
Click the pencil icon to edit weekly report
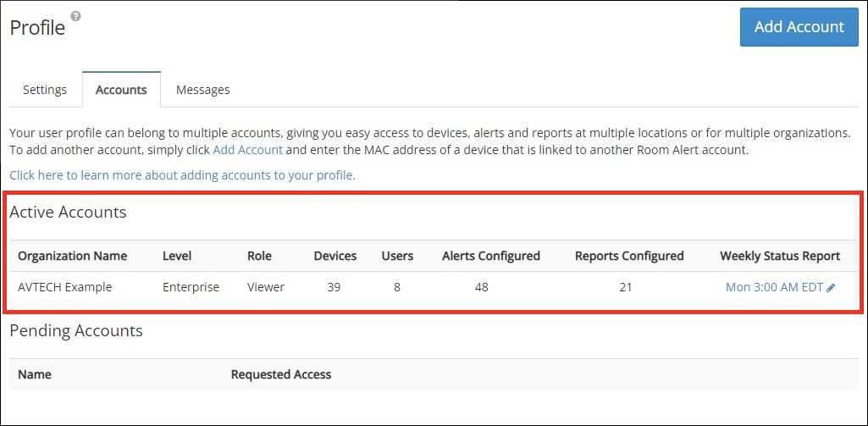pos(831,288)
